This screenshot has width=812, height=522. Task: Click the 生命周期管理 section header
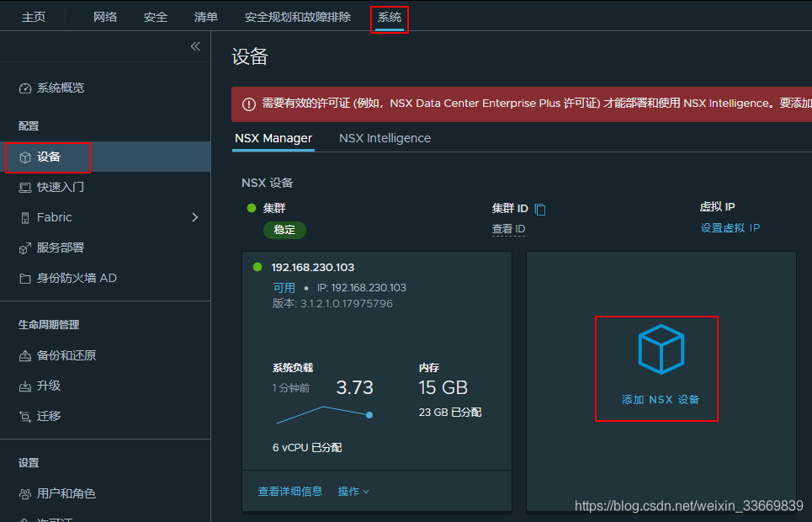(x=49, y=325)
